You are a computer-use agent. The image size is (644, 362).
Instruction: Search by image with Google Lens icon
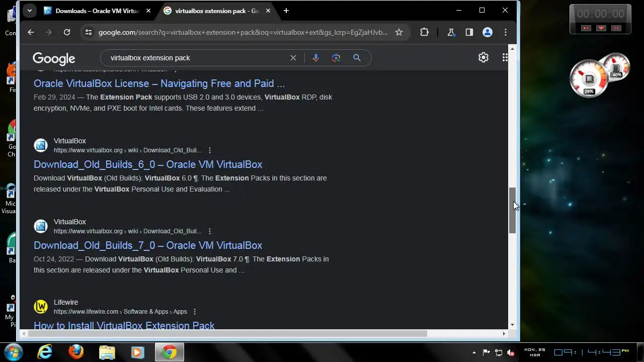click(x=336, y=58)
